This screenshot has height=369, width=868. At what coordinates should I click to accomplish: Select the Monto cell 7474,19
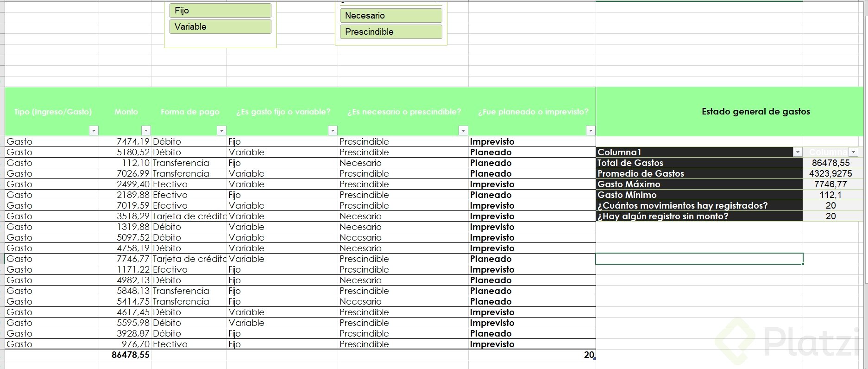[125, 141]
